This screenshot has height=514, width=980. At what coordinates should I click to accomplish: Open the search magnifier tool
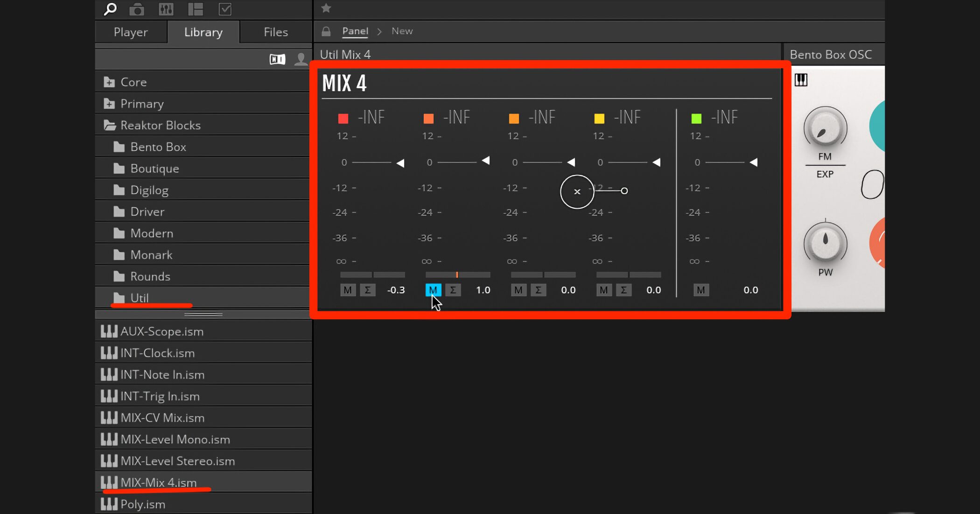tap(110, 9)
